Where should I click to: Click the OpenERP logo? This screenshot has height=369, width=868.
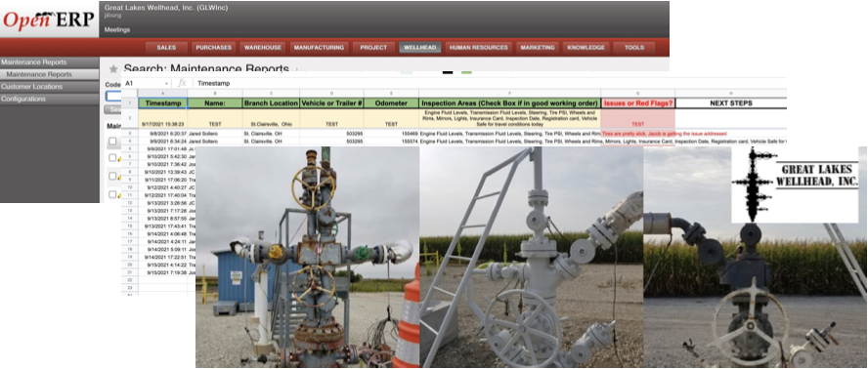49,20
